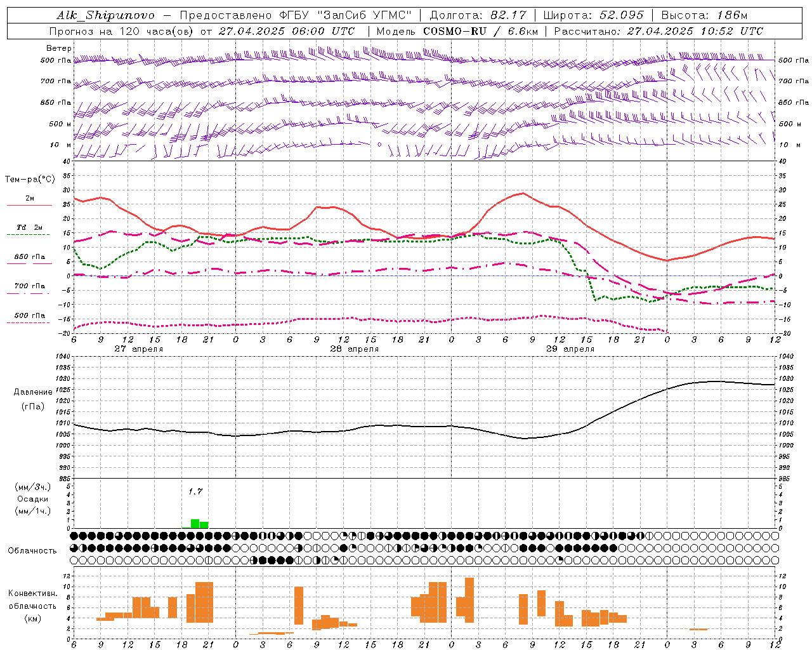Select the 'Широта: 52.095' header field
This screenshot has height=650, width=812.
click(x=594, y=15)
